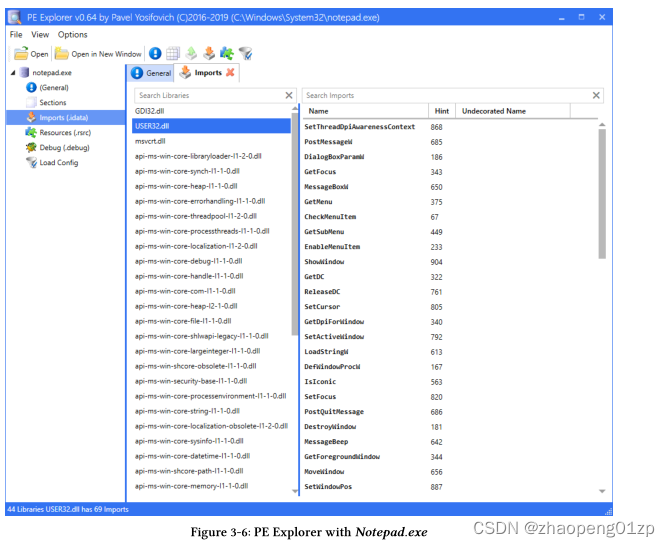Select MessageBoxW import row
The height and width of the screenshot is (547, 670).
pyautogui.click(x=449, y=187)
